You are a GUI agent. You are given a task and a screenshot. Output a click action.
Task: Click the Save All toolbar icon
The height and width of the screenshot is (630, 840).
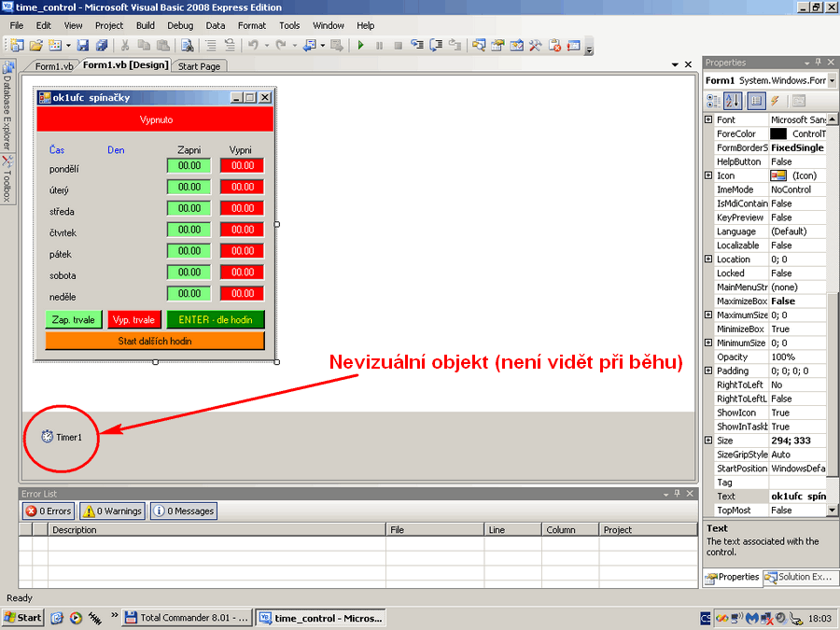(99, 45)
